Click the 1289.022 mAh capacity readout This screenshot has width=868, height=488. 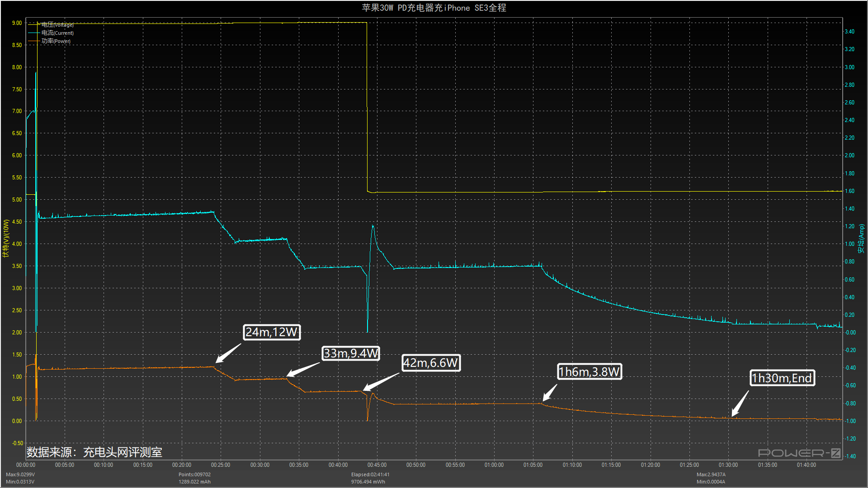[194, 482]
